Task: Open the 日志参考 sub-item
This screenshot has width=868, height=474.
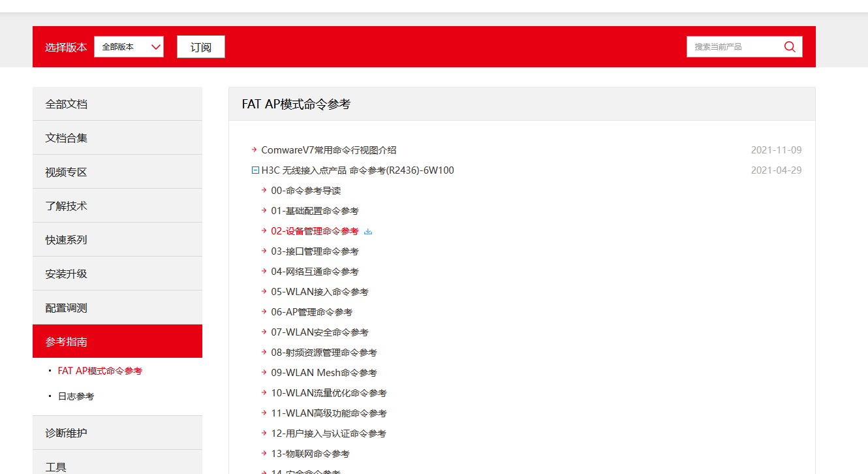Action: pos(76,396)
